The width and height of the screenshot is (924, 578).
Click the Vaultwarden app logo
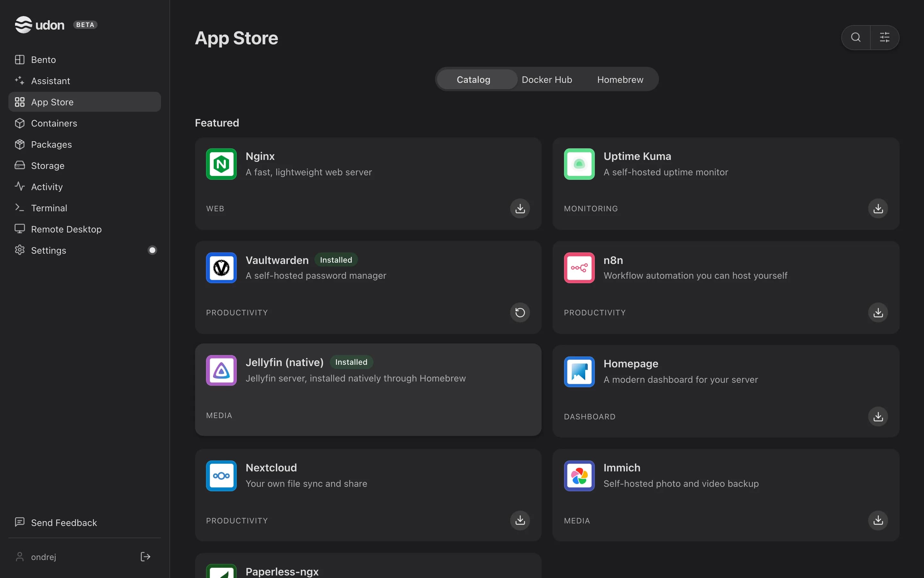point(221,267)
